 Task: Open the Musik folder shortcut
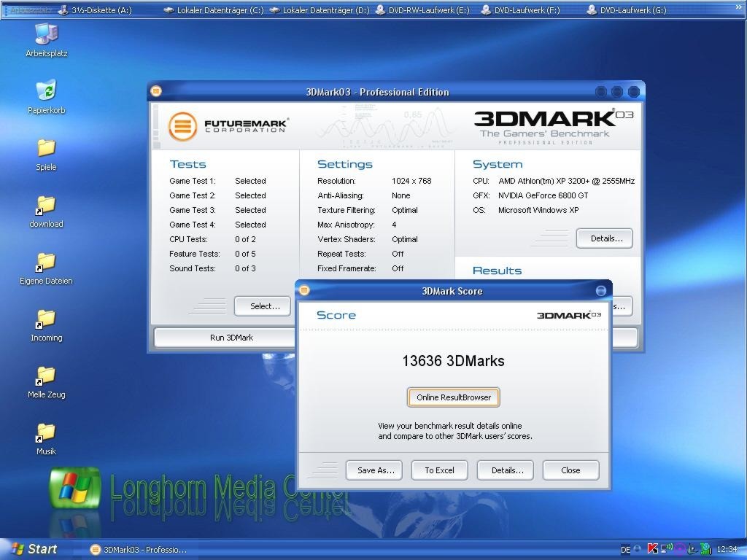coord(46,439)
